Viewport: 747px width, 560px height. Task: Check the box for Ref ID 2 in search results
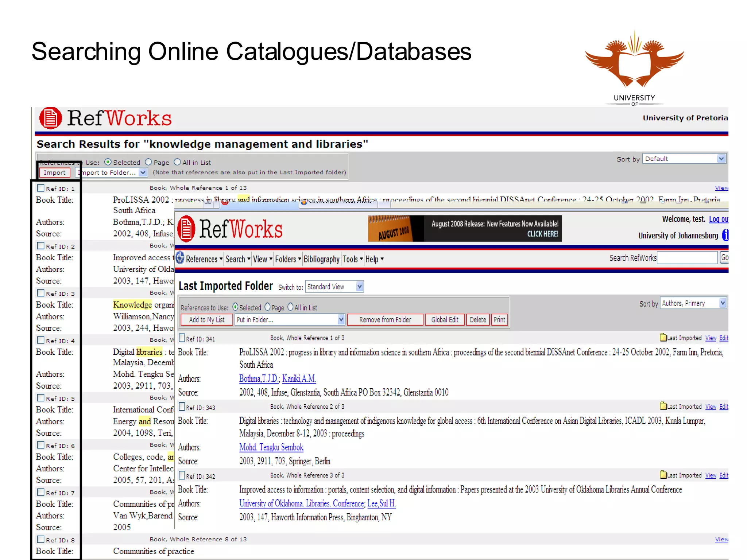41,246
